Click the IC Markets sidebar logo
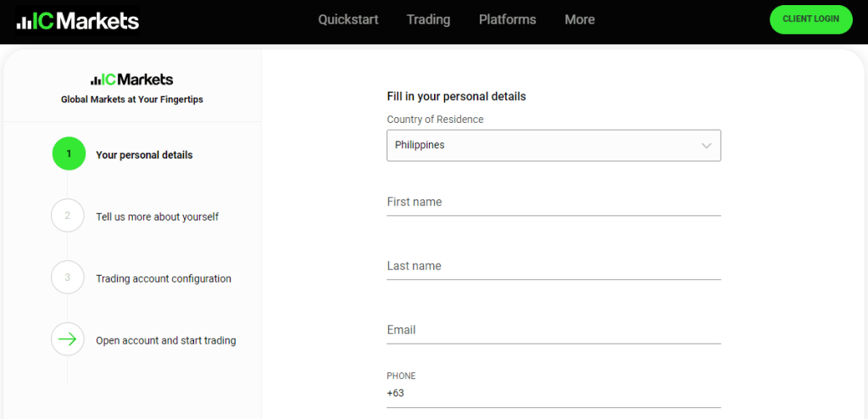This screenshot has height=419, width=868. point(131,80)
